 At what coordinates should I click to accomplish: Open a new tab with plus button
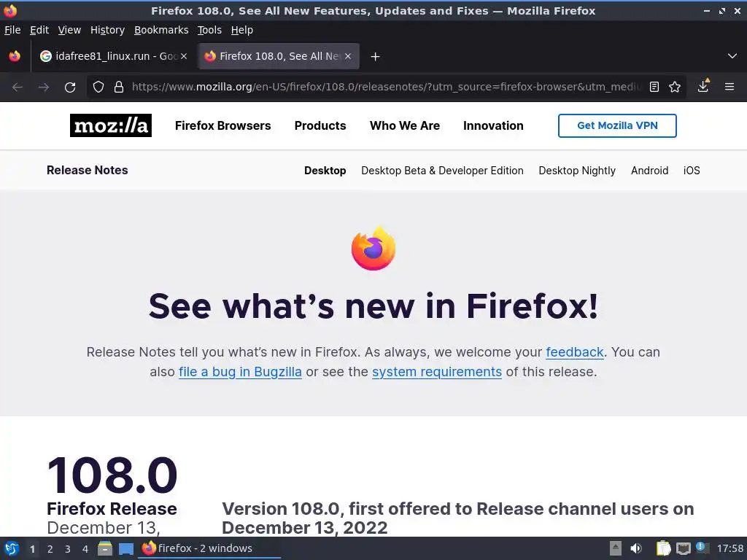[x=376, y=57]
